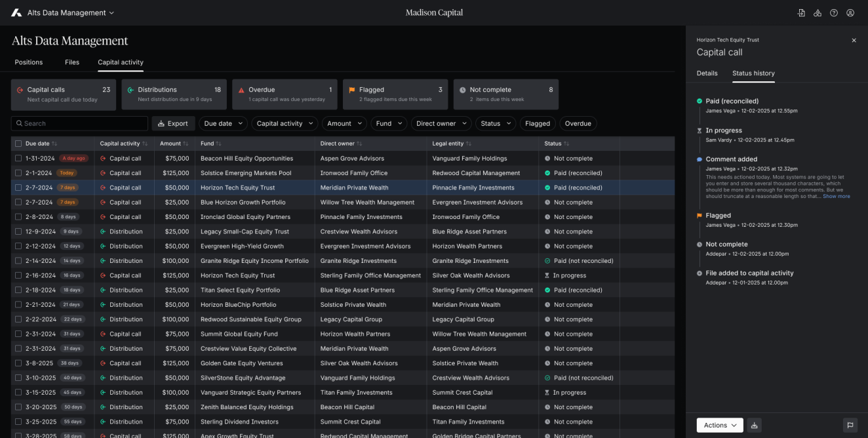
Task: Sort by the Due date column arrows
Action: [54, 144]
